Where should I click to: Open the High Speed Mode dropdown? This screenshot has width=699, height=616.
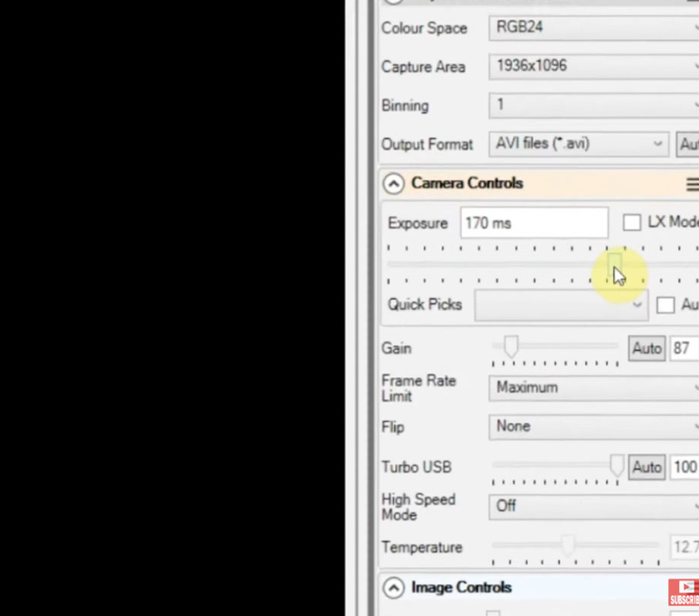click(694, 506)
